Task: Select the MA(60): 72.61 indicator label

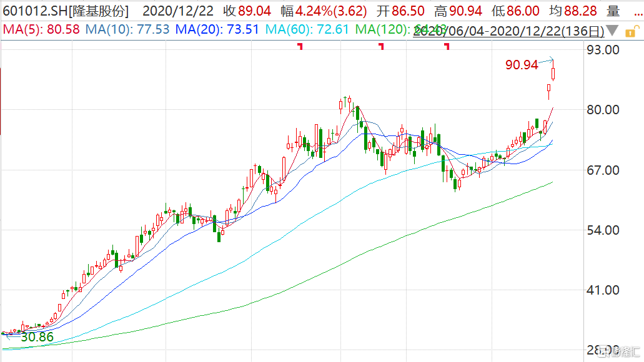Action: coord(307,29)
